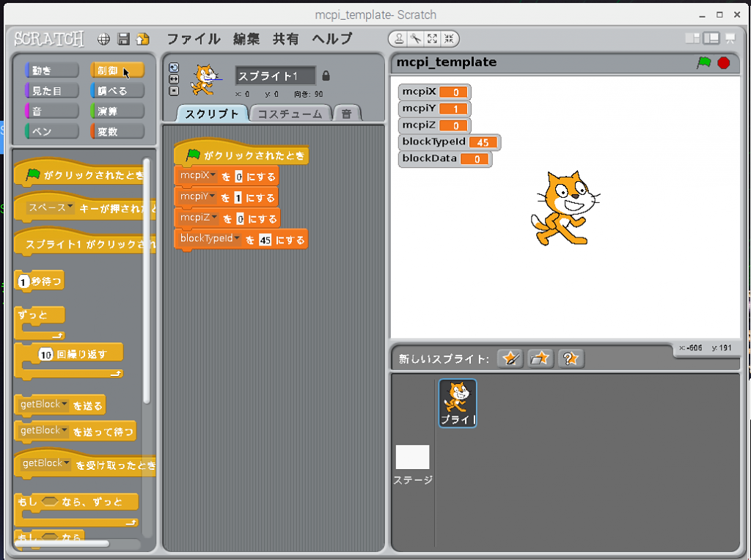
Task: Click the cat sprite on the stage
Action: click(x=565, y=208)
